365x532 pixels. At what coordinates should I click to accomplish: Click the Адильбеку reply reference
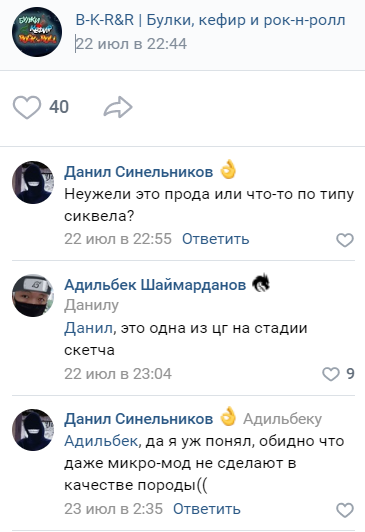282,419
